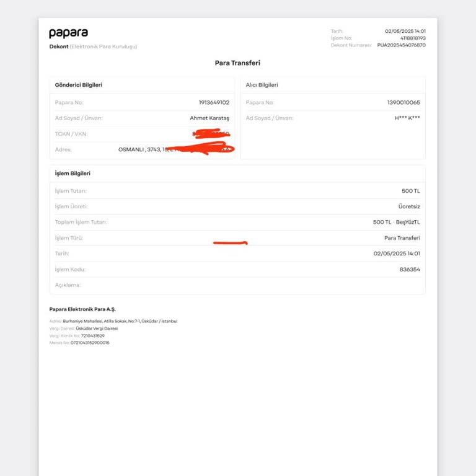The height and width of the screenshot is (476, 476).
Task: Select İşlem No value 4118818193
Action: [x=413, y=38]
